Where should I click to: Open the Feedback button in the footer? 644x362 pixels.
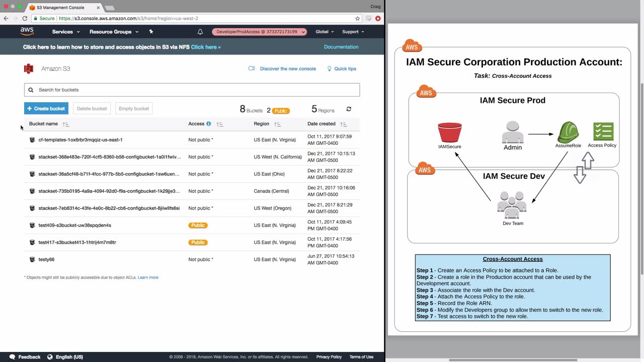tap(25, 357)
